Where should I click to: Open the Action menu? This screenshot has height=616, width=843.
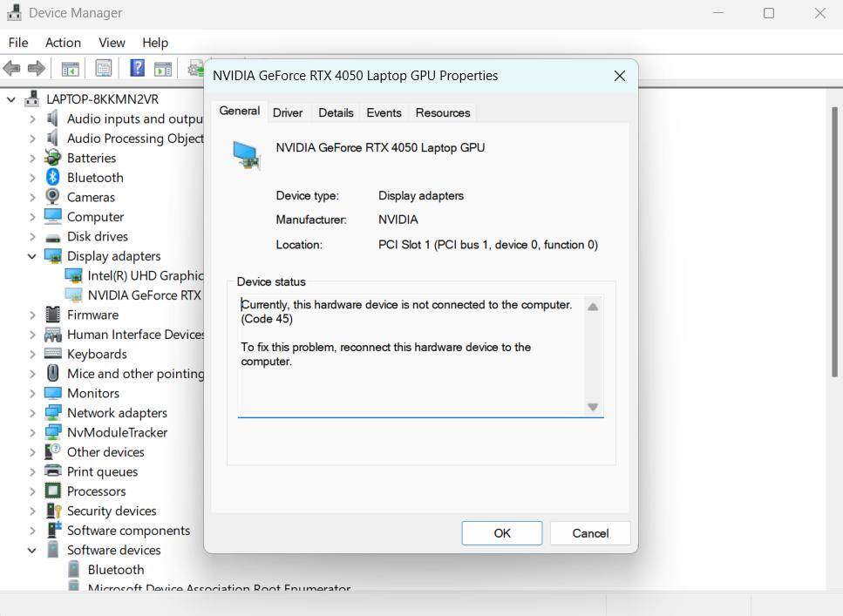click(63, 43)
